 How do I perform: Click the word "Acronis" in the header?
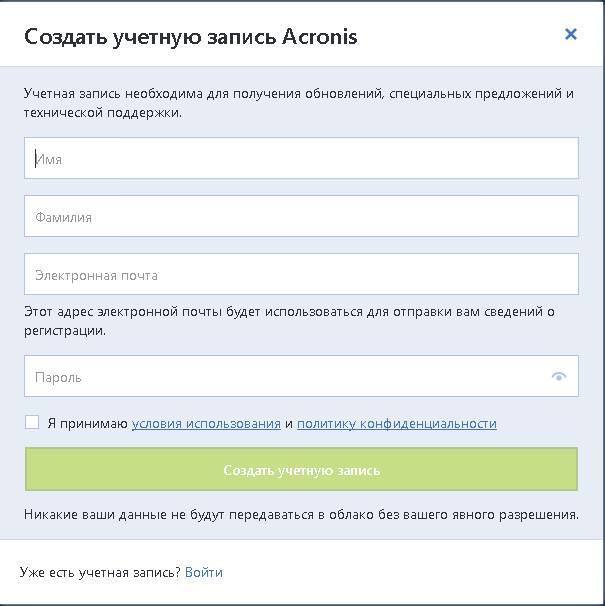coord(320,37)
